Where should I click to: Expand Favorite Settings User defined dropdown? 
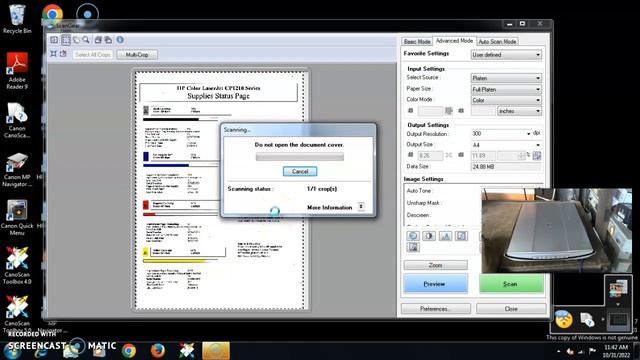(x=506, y=55)
